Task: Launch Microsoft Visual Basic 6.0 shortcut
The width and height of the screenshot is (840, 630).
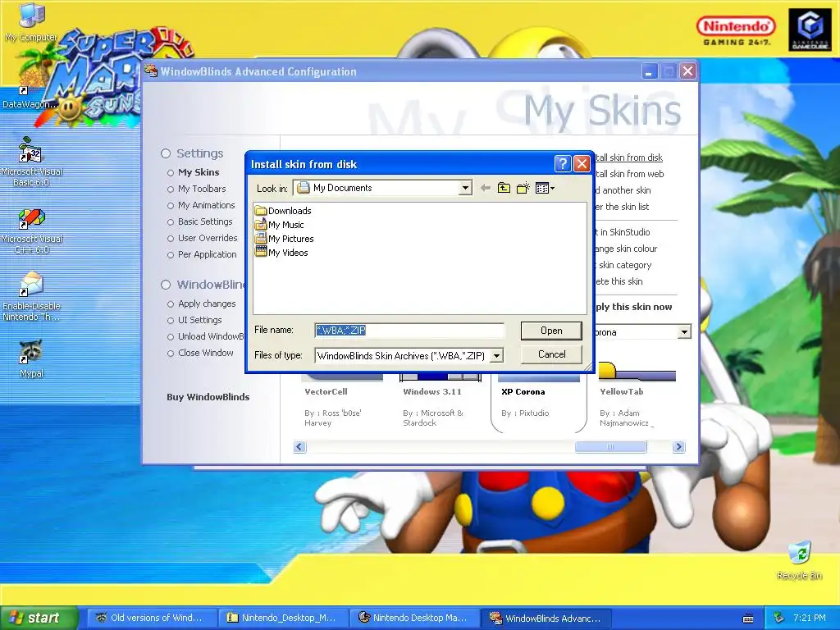Action: [x=31, y=161]
